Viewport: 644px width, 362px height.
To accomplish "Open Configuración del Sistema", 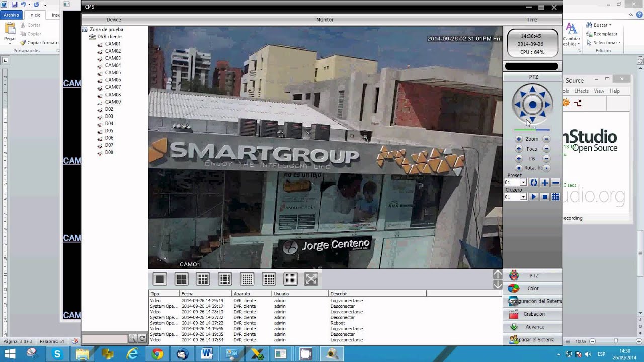I will [x=533, y=301].
